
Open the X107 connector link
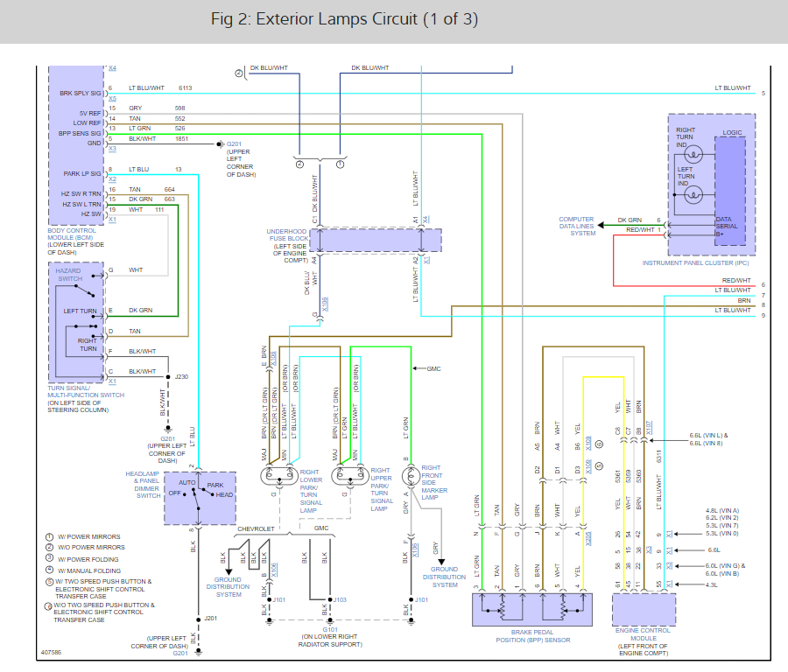[649, 428]
